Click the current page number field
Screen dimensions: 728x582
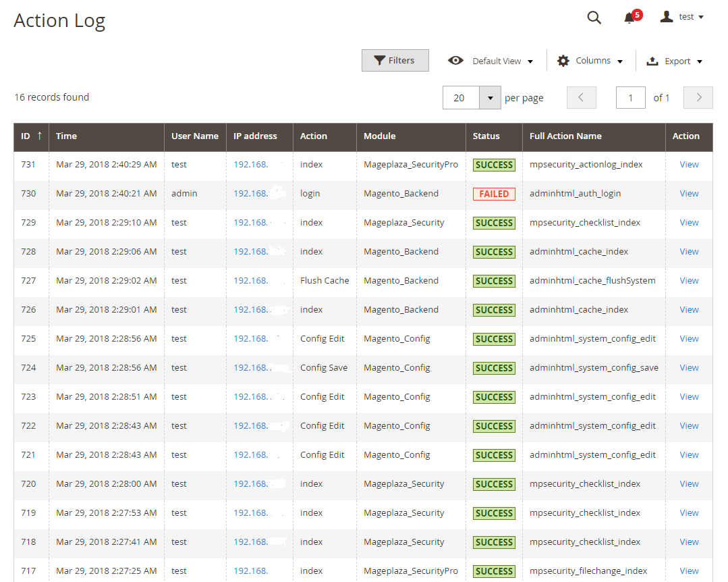pyautogui.click(x=631, y=97)
